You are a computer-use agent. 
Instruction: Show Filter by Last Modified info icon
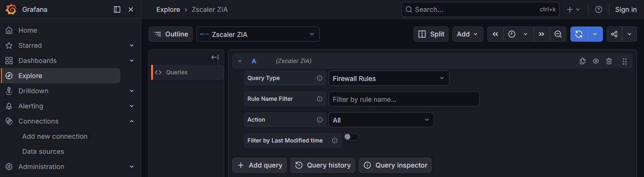[335, 141]
